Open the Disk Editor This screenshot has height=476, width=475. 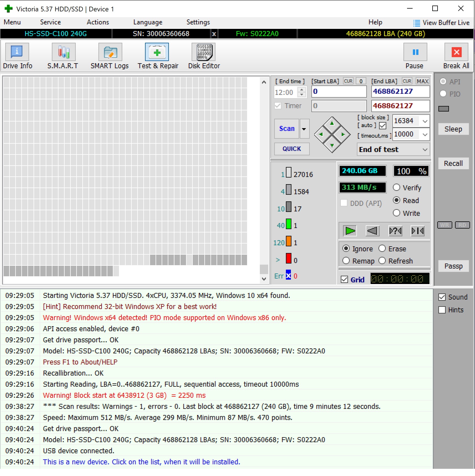coord(204,56)
